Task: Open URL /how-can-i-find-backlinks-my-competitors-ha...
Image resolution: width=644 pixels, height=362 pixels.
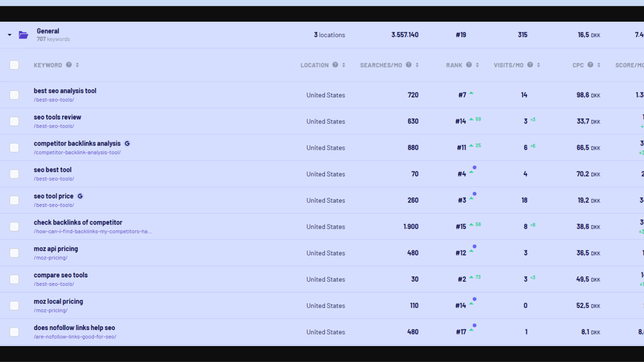Action: click(92, 232)
